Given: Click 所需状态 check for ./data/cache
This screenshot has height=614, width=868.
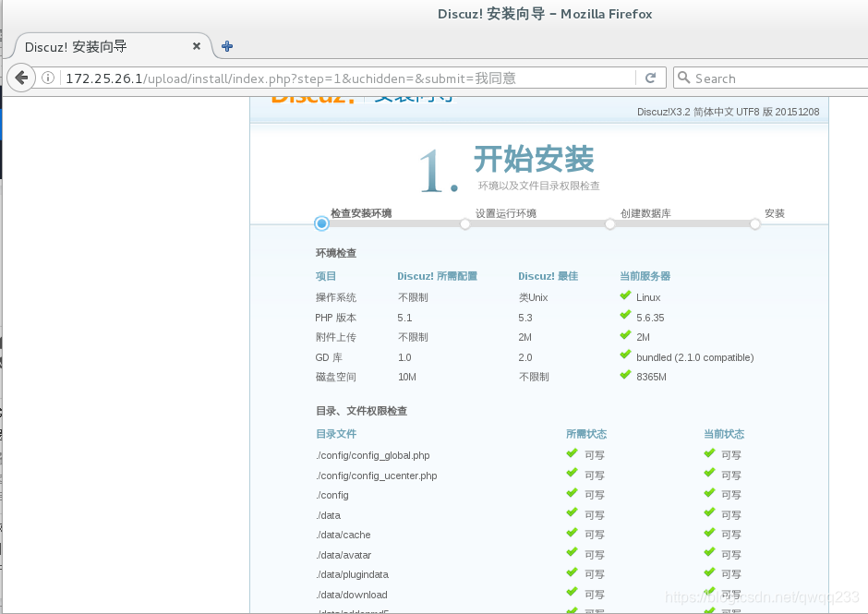Looking at the screenshot, I should click(573, 533).
